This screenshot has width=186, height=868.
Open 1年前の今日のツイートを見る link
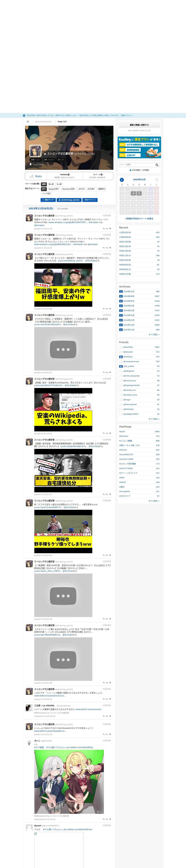(139, 219)
